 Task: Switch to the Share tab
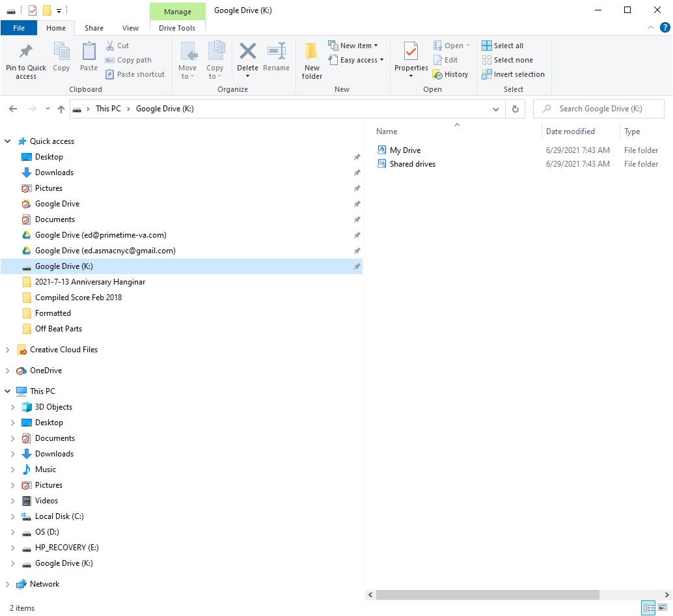click(x=94, y=28)
